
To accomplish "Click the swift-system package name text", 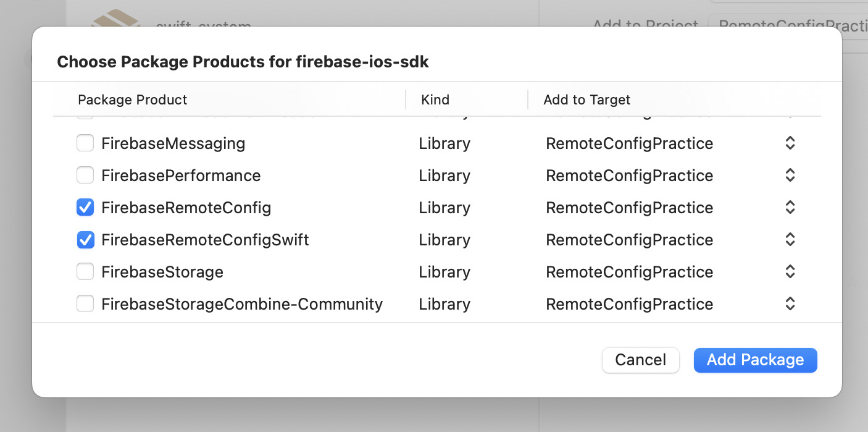I will (x=204, y=25).
